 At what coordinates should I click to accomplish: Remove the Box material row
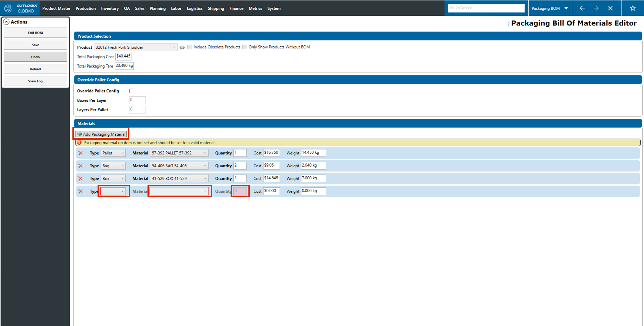point(80,179)
